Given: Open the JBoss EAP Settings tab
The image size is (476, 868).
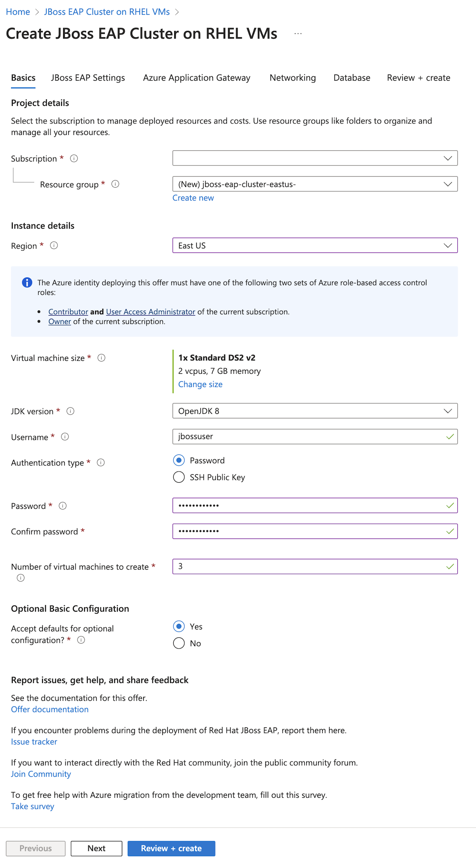Looking at the screenshot, I should [88, 78].
